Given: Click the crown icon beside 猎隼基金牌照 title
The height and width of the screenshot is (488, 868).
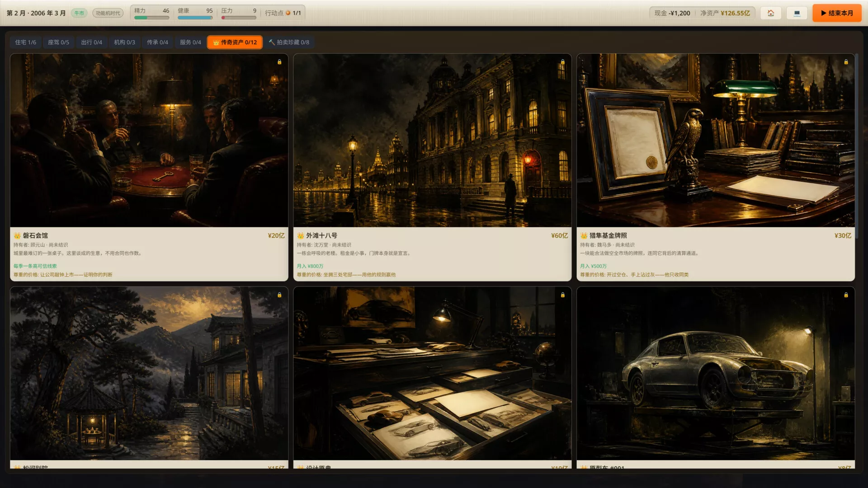Looking at the screenshot, I should (x=584, y=235).
